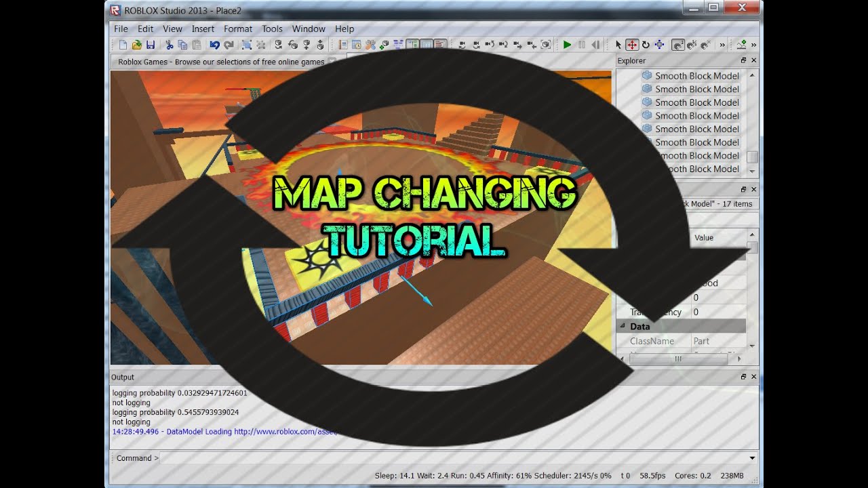Redo using the gray redo arrow
Screen dimensions: 868x488
pyautogui.click(x=229, y=45)
